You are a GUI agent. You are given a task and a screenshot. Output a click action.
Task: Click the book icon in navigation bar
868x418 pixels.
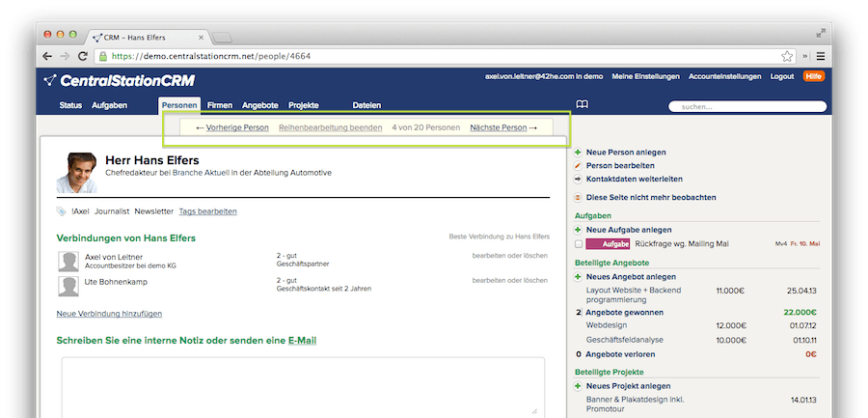(x=582, y=104)
